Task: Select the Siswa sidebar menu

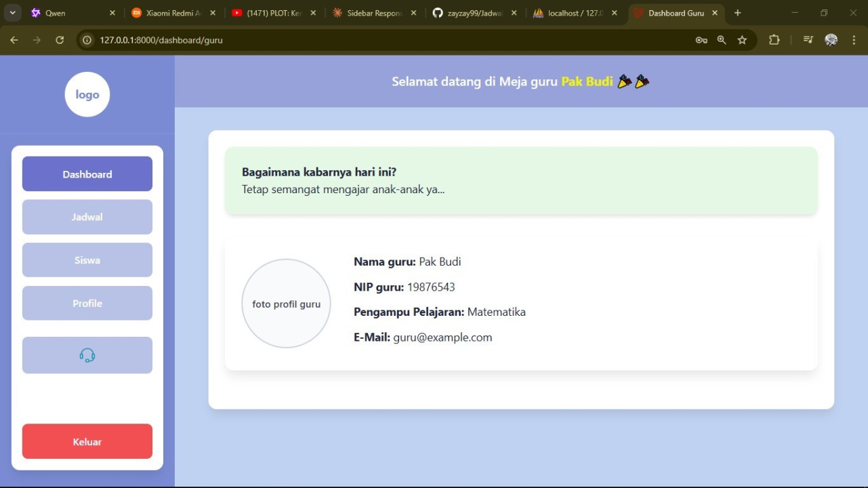Action: click(87, 260)
